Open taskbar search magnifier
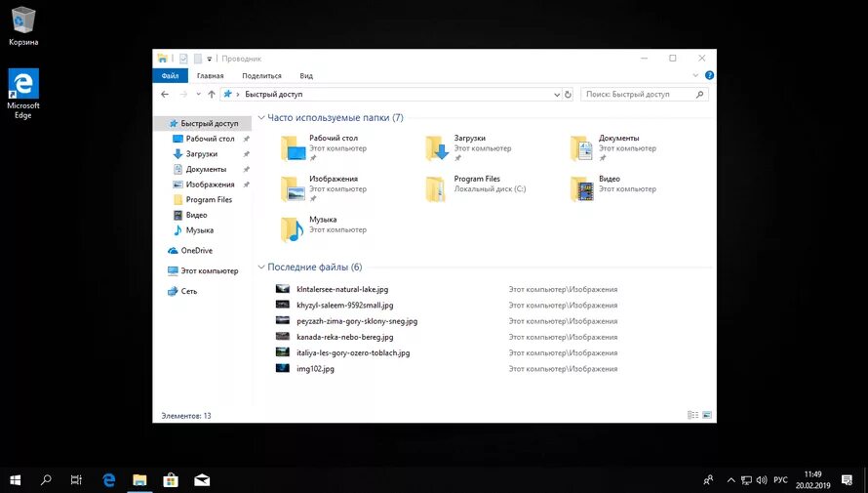This screenshot has width=868, height=493. point(46,480)
